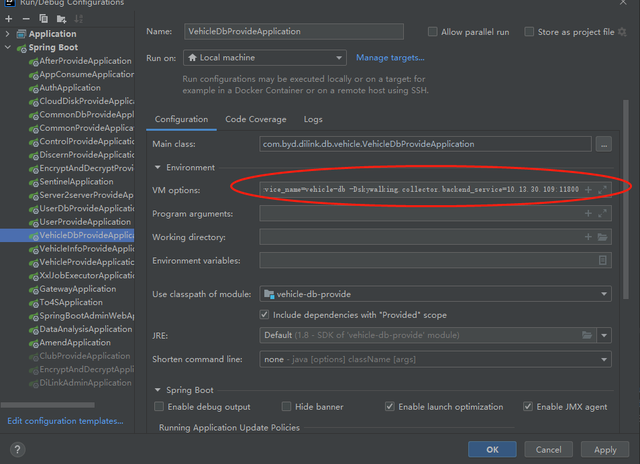Browse JRE folder icon
The image size is (640, 464).
(587, 335)
